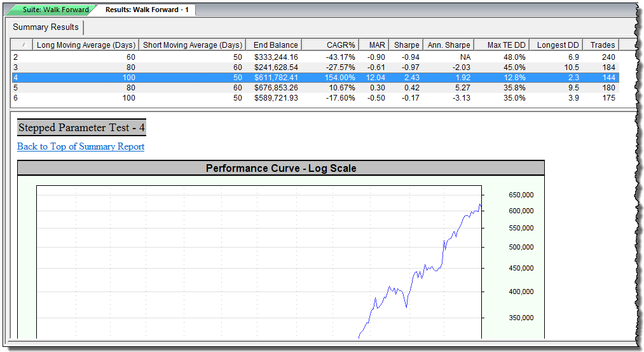Sort by the Ann. Sharpe column
The width and height of the screenshot is (644, 352).
(x=449, y=45)
